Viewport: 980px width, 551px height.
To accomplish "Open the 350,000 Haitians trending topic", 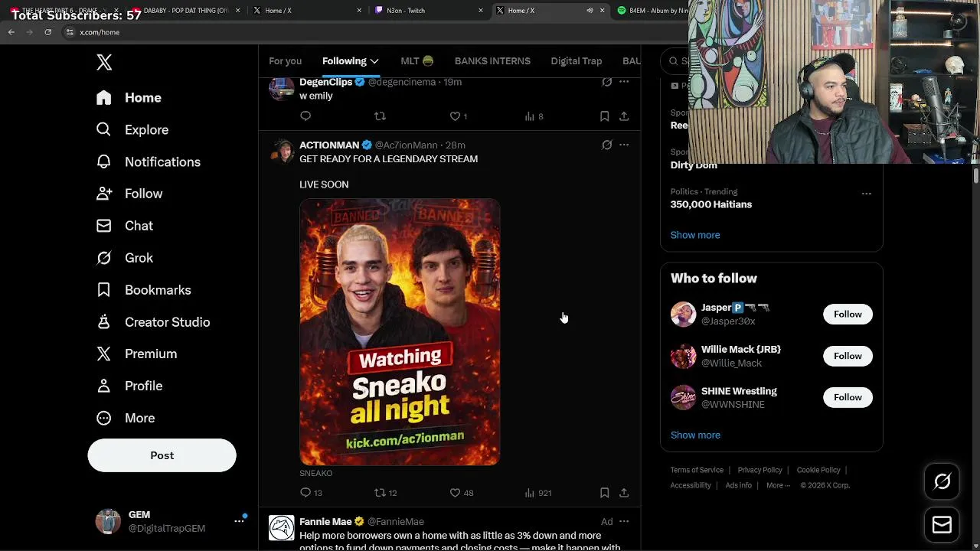I will click(x=711, y=204).
